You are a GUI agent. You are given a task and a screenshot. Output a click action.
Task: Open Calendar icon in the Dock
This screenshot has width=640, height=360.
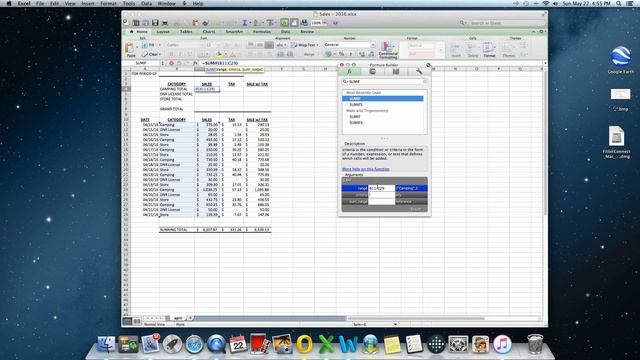click(238, 344)
